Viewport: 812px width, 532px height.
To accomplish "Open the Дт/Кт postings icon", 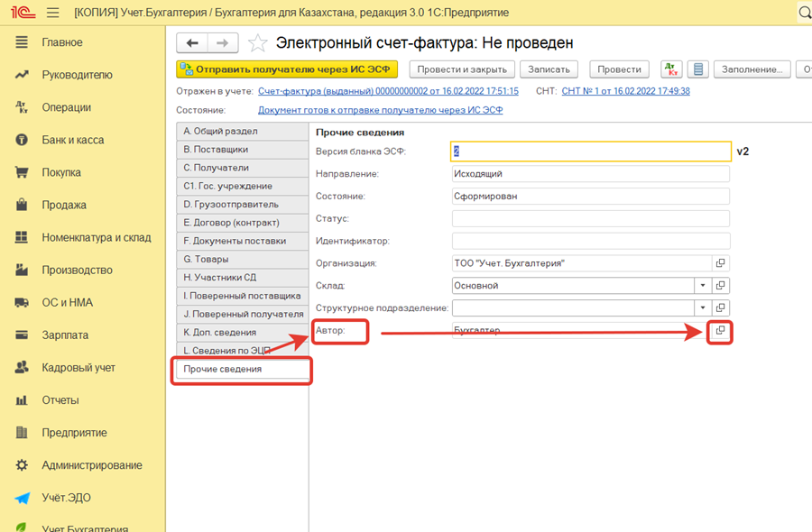I will pyautogui.click(x=671, y=69).
